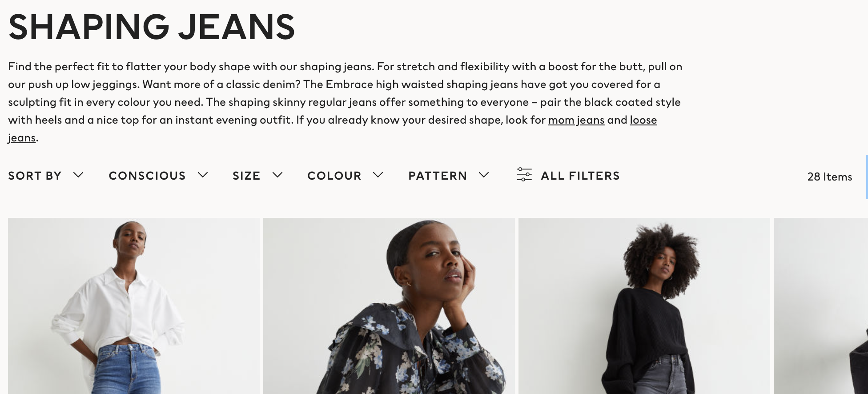Open the Size filter label
Viewport: 868px width, 394px height.
click(246, 176)
